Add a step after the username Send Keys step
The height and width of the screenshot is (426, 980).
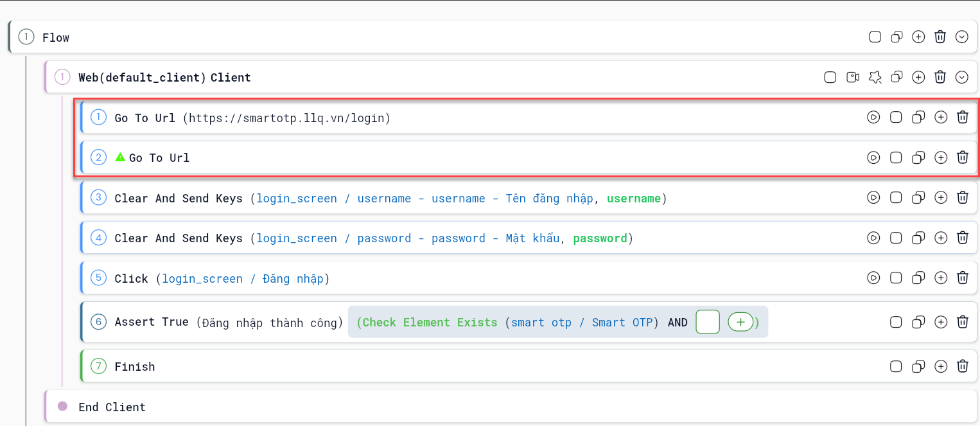(x=941, y=197)
